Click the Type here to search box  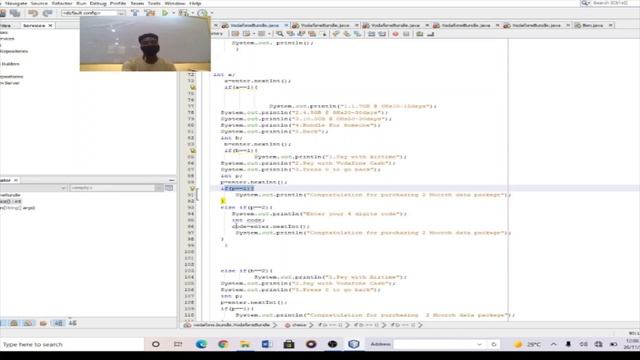(72, 344)
